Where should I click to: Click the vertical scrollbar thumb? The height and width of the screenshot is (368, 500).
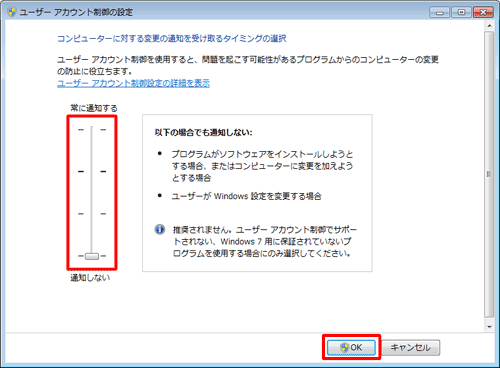point(489,174)
